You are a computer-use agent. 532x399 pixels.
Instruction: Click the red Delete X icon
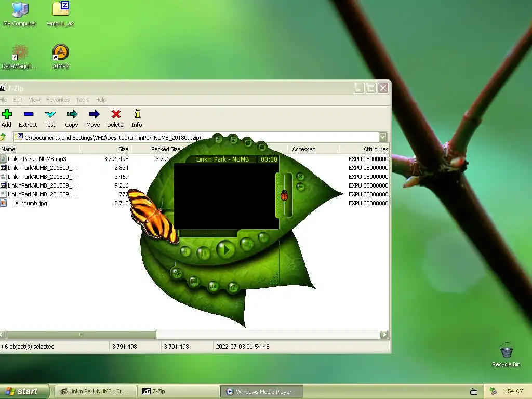116,114
